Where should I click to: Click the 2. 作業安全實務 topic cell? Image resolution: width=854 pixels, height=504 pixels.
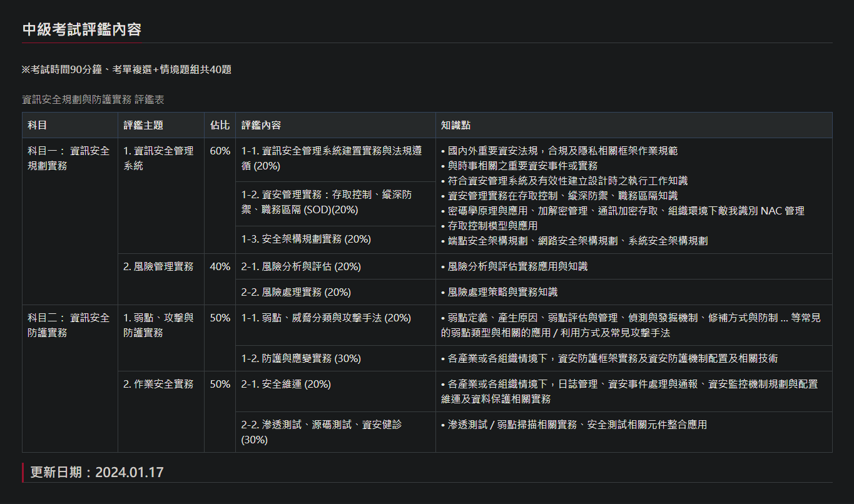[x=158, y=384]
